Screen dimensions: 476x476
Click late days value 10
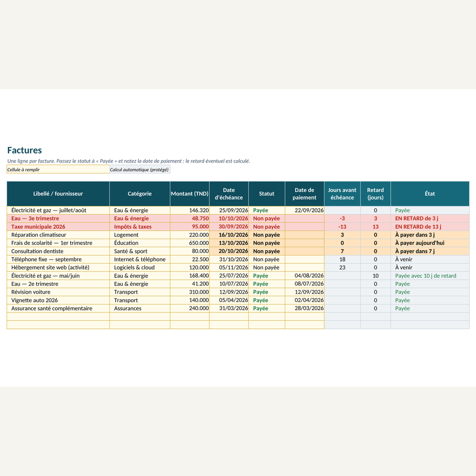376,276
